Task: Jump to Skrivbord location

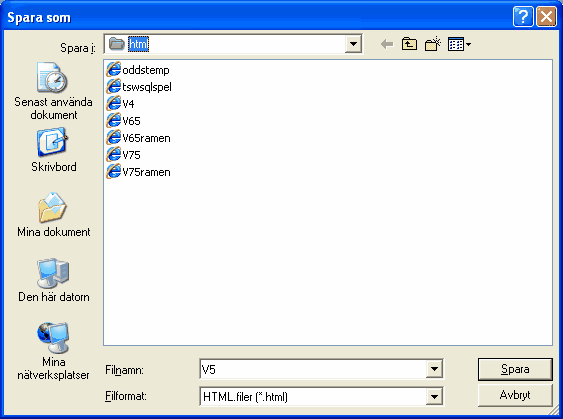Action: click(53, 150)
